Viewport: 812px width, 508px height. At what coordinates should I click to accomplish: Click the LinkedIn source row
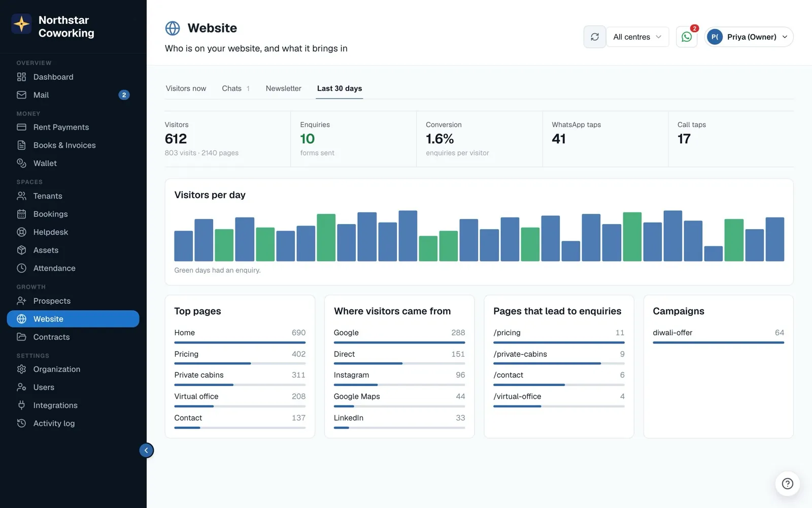click(399, 421)
